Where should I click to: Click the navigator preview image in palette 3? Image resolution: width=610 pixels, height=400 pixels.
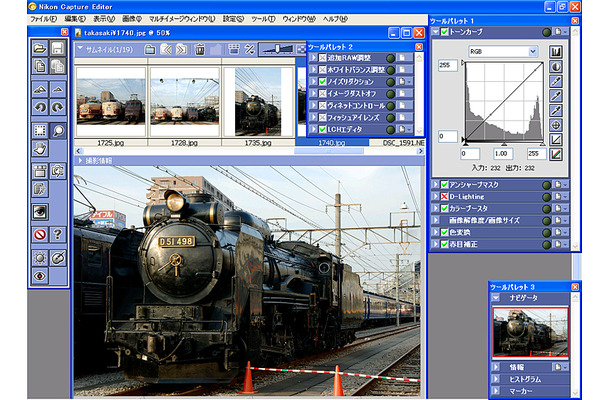point(530,332)
